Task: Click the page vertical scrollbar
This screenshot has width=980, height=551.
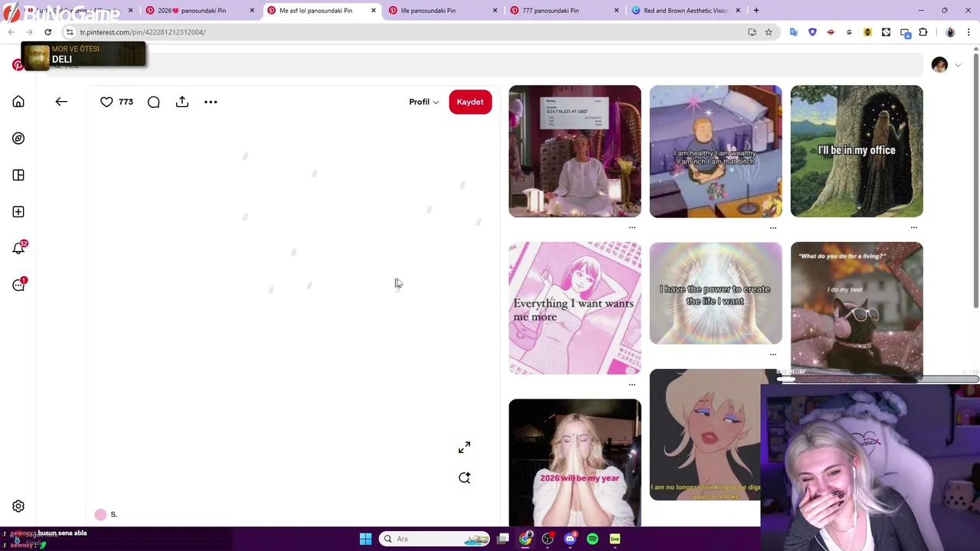Action: [976, 181]
